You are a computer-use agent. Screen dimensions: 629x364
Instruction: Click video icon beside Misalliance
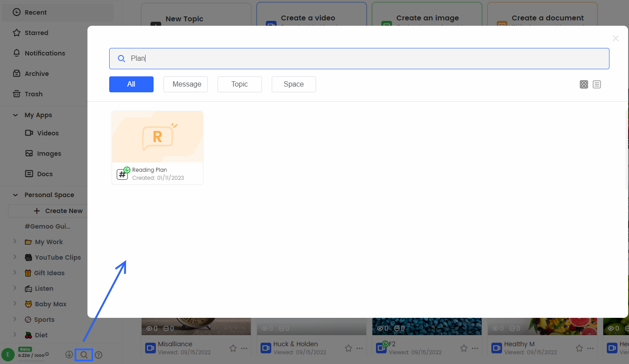coord(150,348)
